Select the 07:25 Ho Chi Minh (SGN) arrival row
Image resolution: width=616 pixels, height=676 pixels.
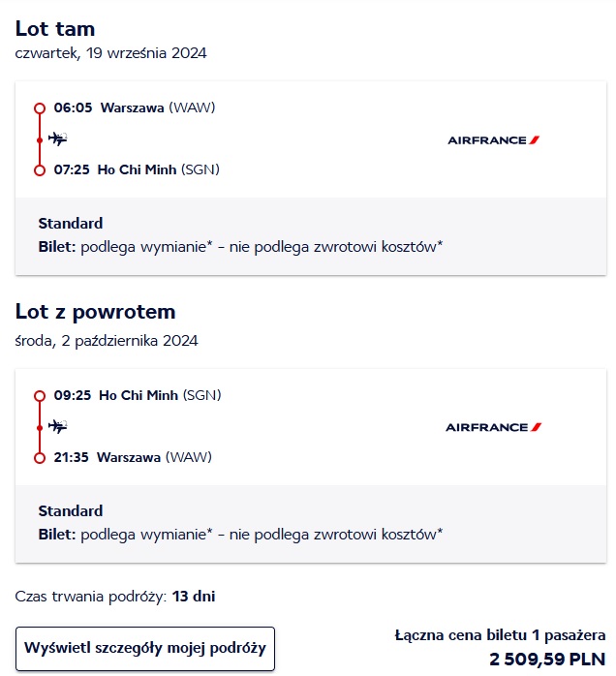point(137,169)
